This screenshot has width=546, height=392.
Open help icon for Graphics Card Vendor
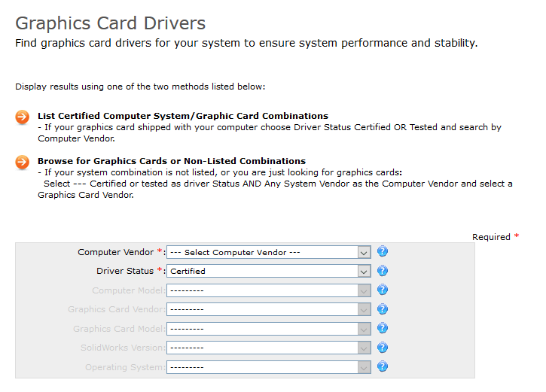(383, 309)
